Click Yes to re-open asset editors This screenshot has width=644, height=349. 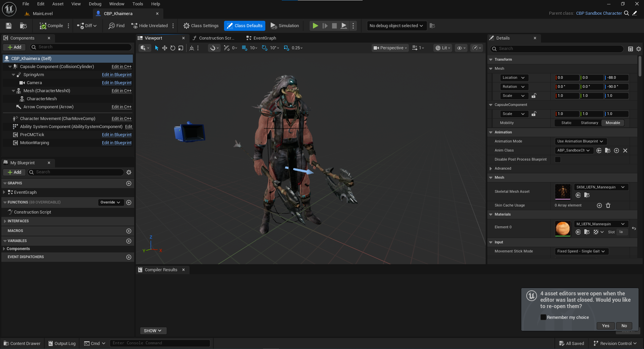point(605,326)
